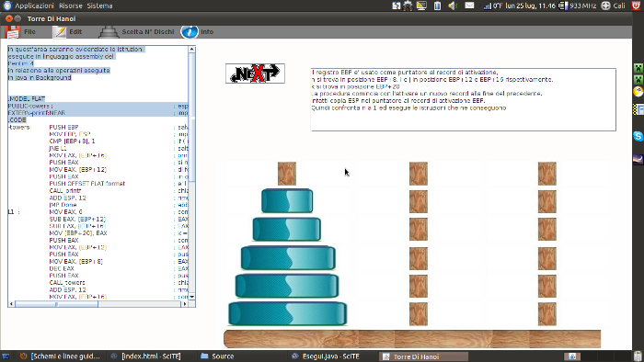The height and width of the screenshot is (362, 644).
Task: Open the Sistema menu
Action: [99, 6]
